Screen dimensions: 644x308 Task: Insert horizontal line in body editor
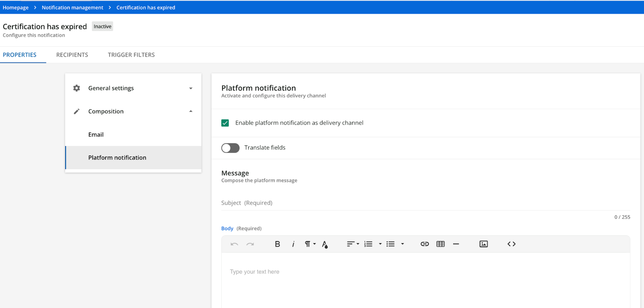point(456,244)
